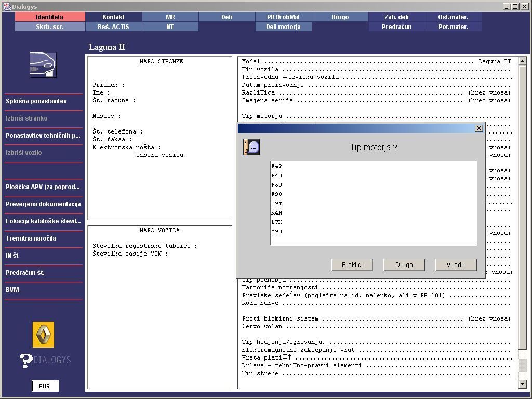Select engine type M9R
532x399 pixels.
pyautogui.click(x=373, y=231)
